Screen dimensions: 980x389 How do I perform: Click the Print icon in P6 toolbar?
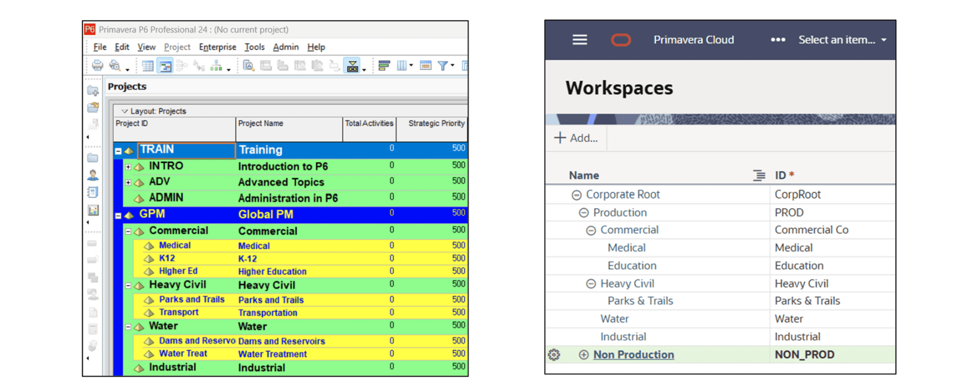[97, 66]
